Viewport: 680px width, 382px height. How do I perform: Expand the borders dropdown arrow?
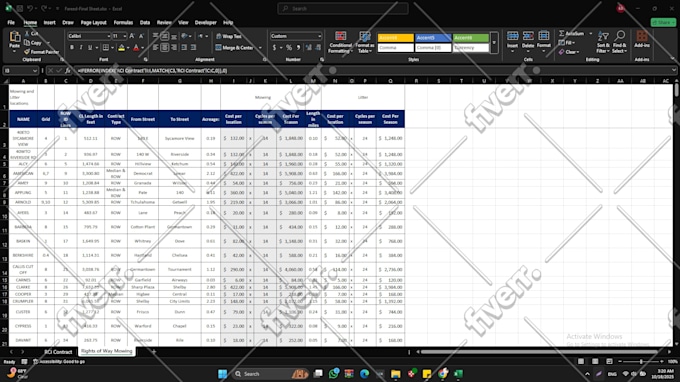112,48
